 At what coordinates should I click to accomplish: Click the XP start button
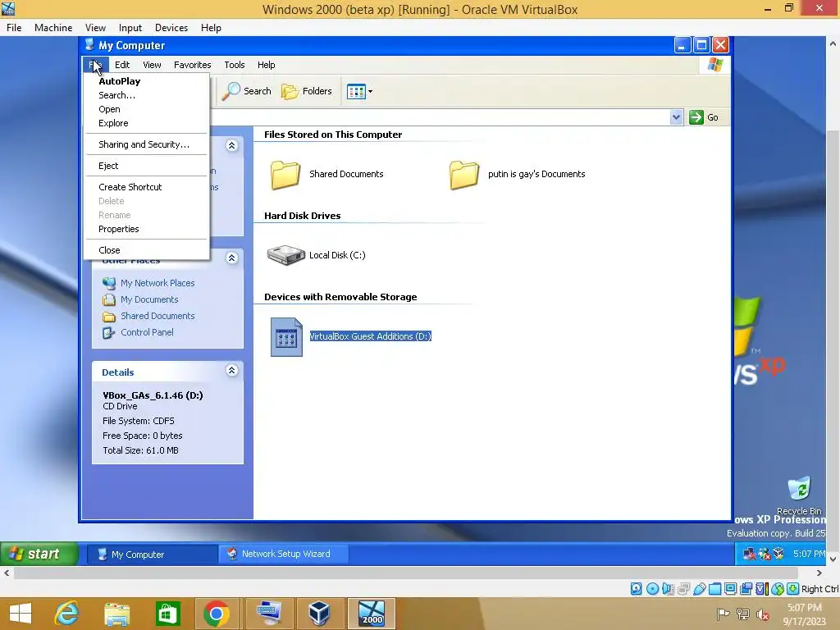click(x=39, y=554)
